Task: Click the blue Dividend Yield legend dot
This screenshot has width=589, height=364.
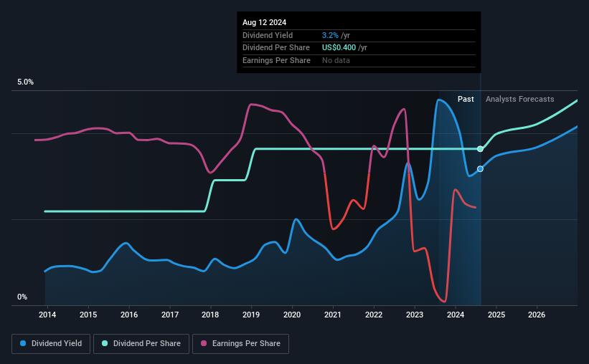Action: [x=23, y=343]
